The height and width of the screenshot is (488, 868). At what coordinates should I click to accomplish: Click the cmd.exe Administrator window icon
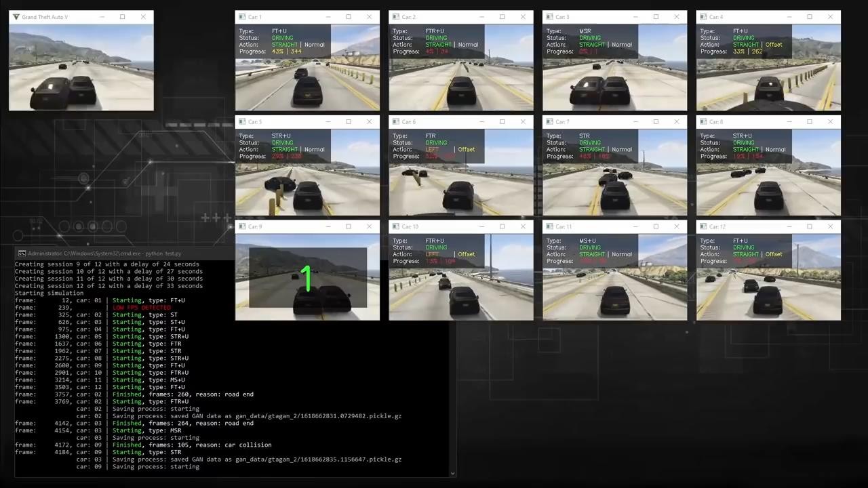point(22,253)
